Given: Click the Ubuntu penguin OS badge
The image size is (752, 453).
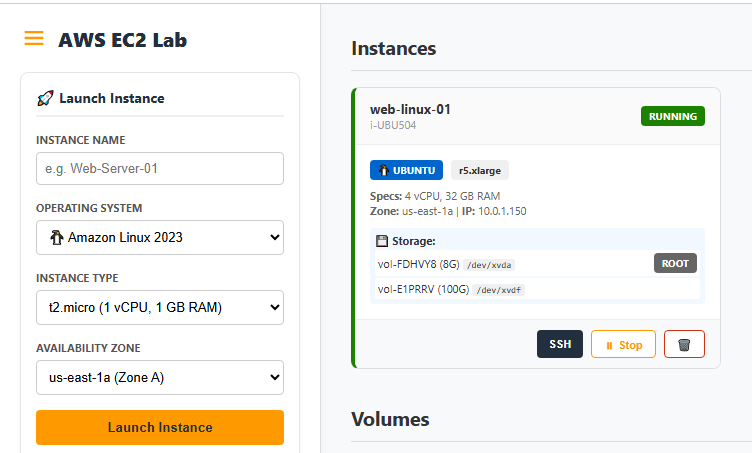Looking at the screenshot, I should tap(406, 170).
